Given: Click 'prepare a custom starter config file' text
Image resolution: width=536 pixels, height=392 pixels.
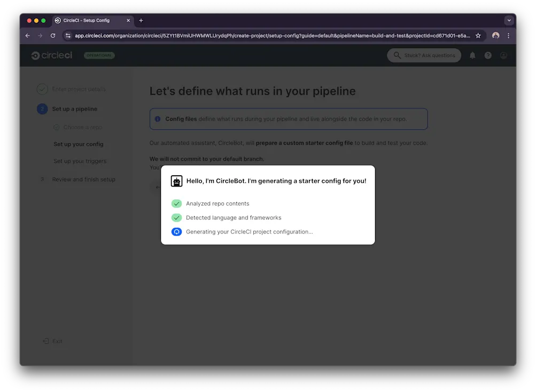Looking at the screenshot, I should [304, 143].
